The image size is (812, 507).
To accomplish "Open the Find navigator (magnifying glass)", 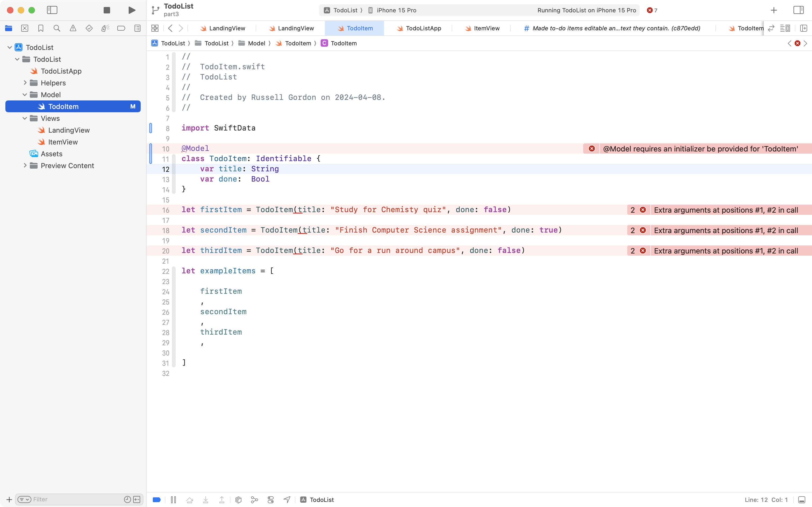I will 57,28.
